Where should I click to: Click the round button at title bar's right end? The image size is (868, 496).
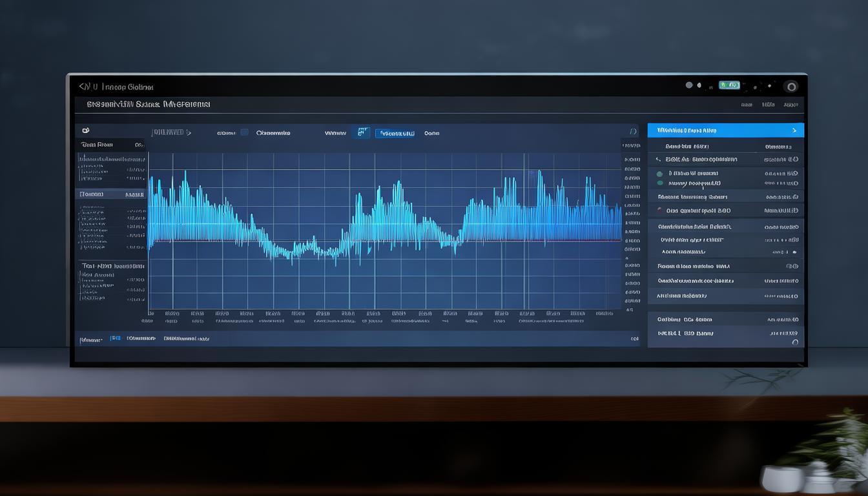[x=790, y=87]
